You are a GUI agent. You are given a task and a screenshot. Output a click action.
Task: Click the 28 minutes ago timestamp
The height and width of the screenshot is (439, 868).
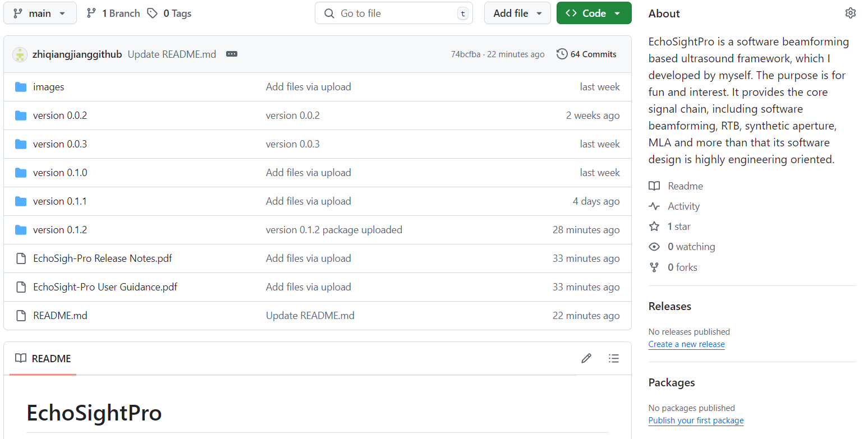click(x=586, y=230)
